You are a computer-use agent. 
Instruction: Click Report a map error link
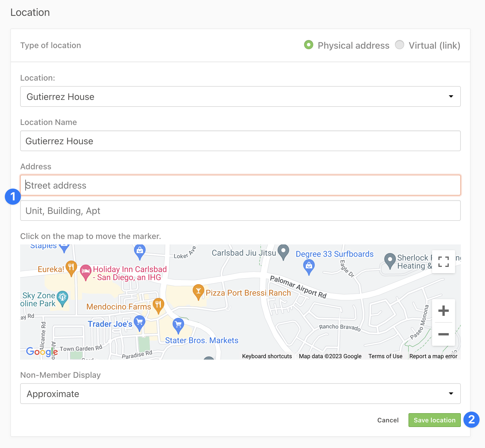(433, 356)
